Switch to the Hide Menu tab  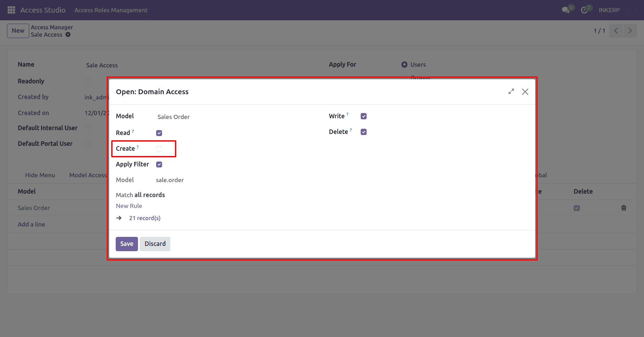coord(40,175)
